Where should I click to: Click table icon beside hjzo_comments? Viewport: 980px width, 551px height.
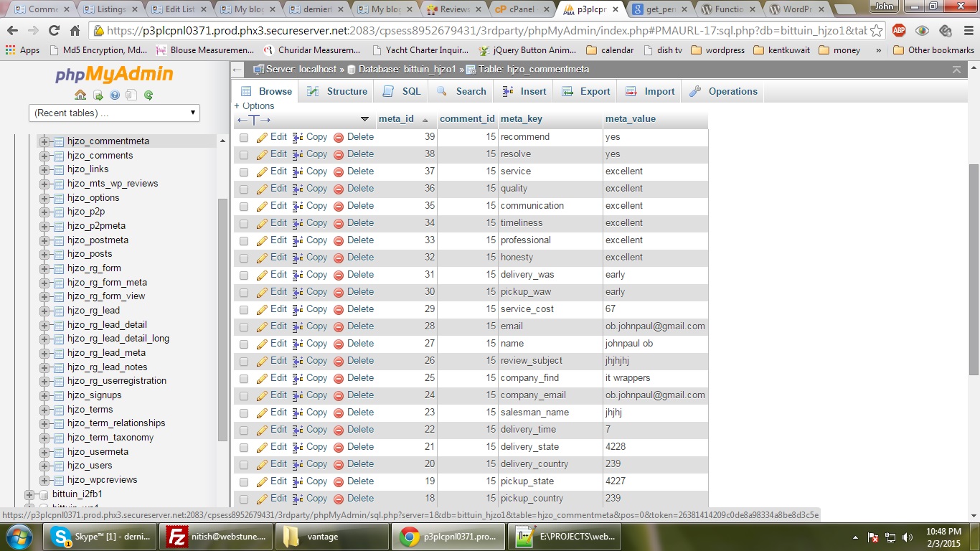59,156
